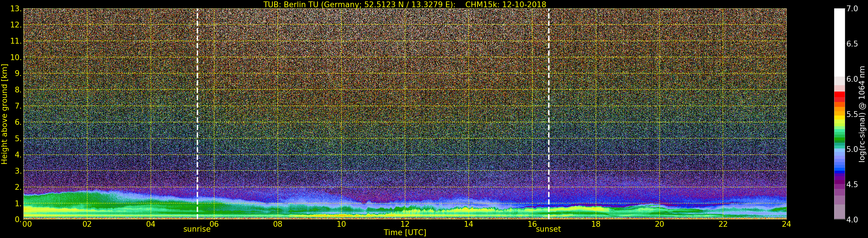
Task: Select the "10" tick on the time axis
Action: click(341, 224)
